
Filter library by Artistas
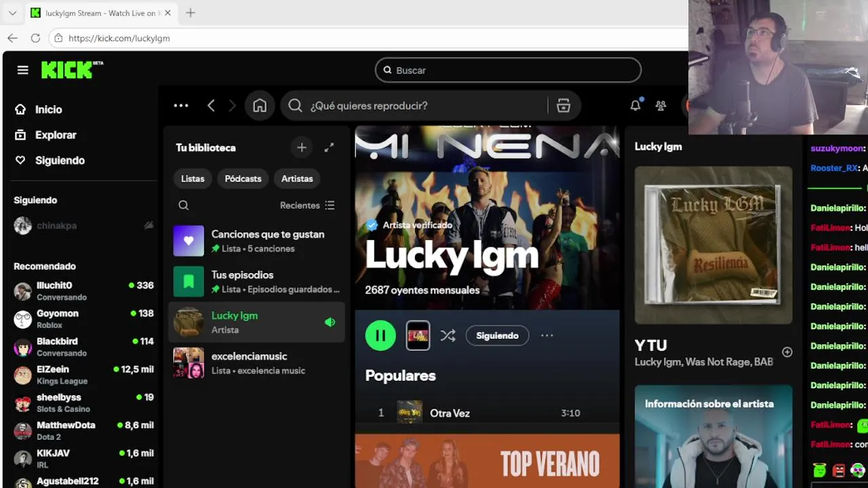[x=297, y=178]
